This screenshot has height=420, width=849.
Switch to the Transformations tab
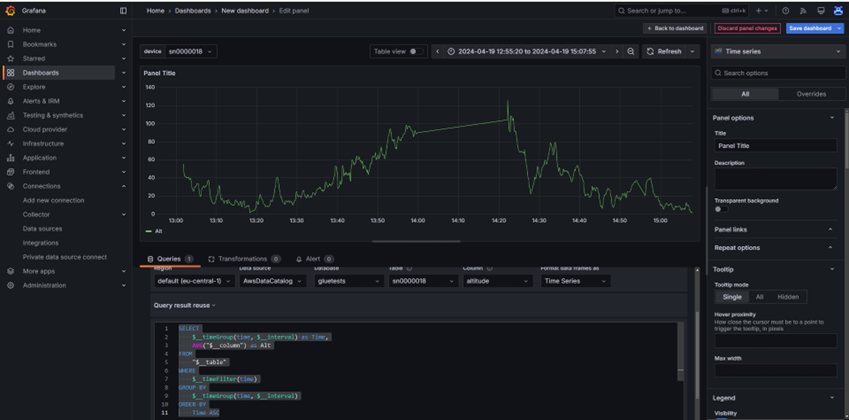point(243,259)
